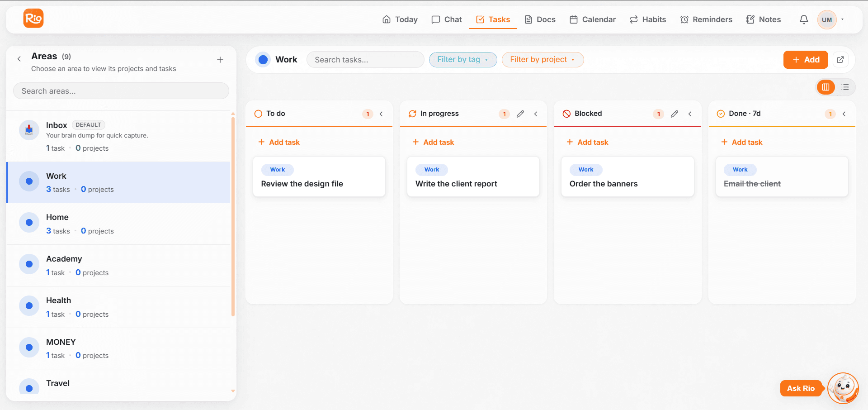Select the Academy area
The height and width of the screenshot is (410, 868).
(x=118, y=266)
